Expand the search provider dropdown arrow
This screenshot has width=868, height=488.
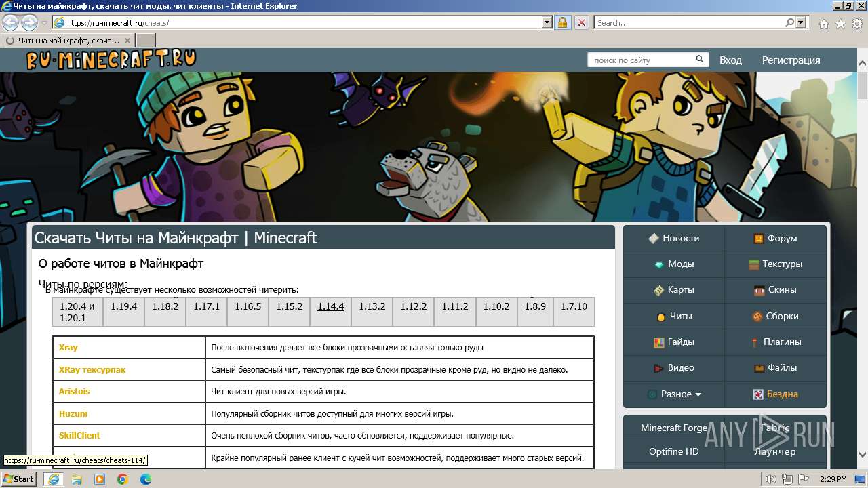click(802, 22)
